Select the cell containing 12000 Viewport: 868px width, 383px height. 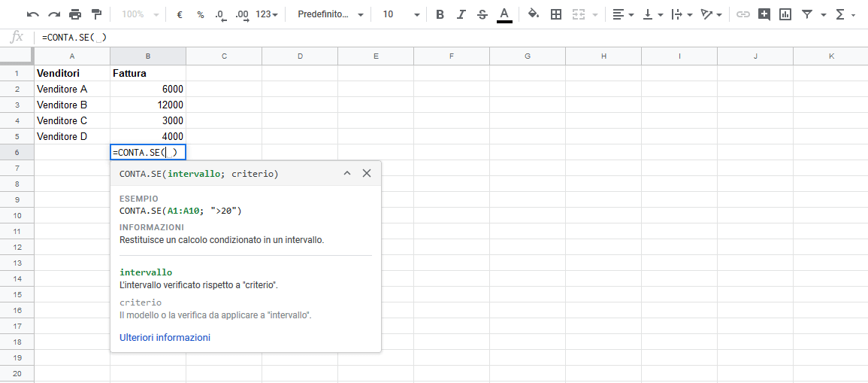click(x=148, y=105)
